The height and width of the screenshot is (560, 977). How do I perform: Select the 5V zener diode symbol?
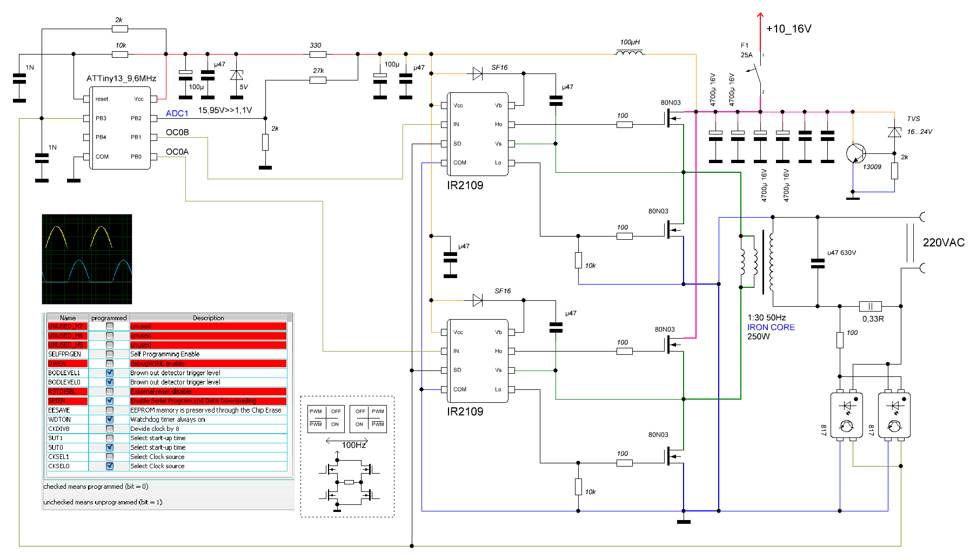click(x=236, y=75)
